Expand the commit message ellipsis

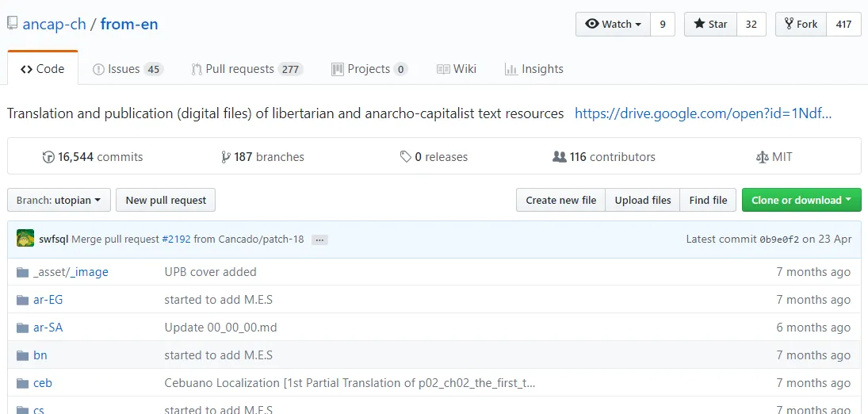[x=319, y=240]
